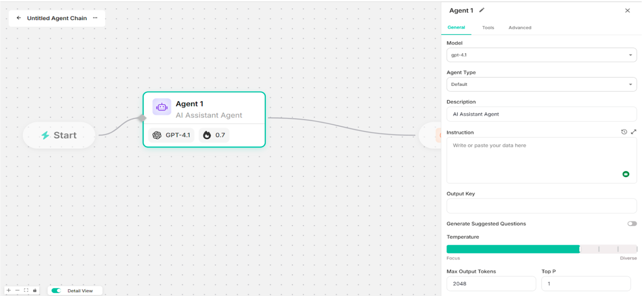Image resolution: width=644 pixels, height=296 pixels.
Task: Select the Start node on the canvas
Action: 59,135
